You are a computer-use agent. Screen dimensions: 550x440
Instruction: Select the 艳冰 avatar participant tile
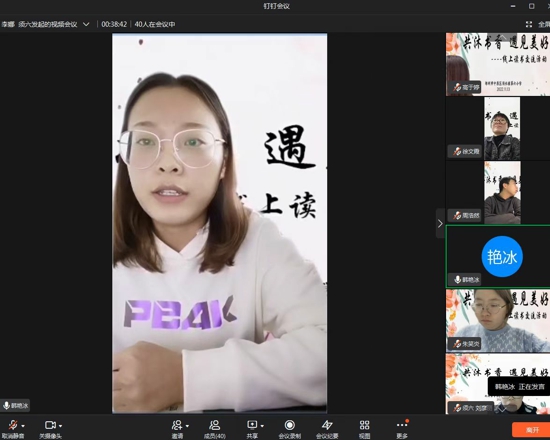[498, 256]
